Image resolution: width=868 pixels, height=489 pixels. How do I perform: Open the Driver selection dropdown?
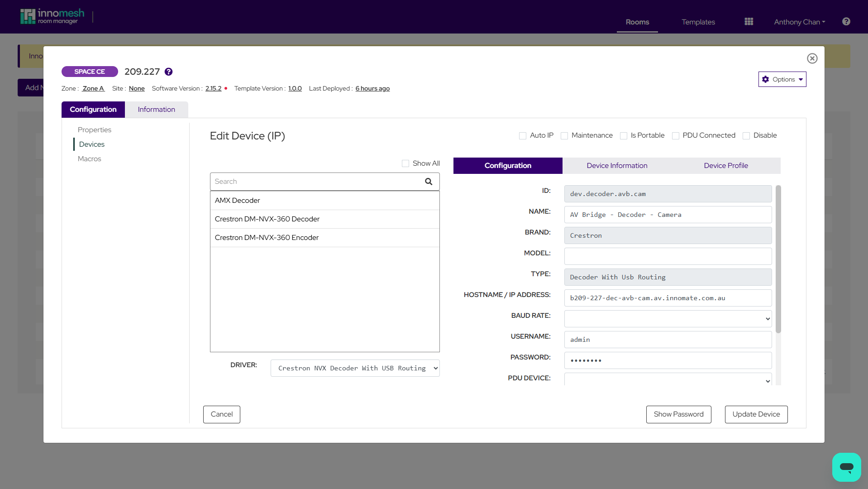point(355,368)
